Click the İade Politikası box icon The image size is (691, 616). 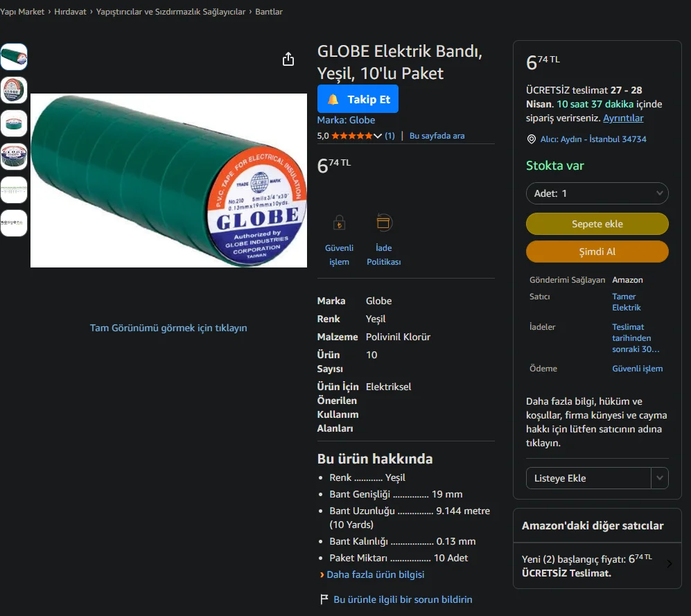pyautogui.click(x=383, y=222)
